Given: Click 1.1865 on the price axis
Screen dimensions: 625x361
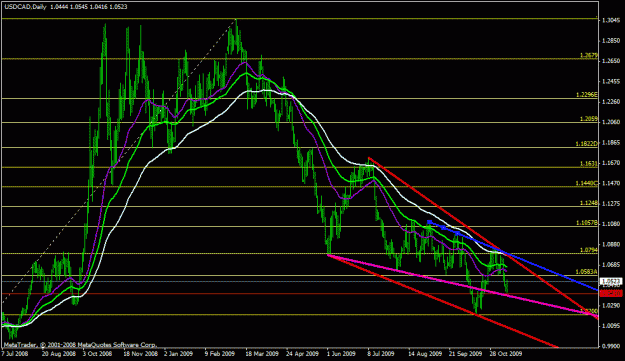Looking at the screenshot, I should (x=611, y=142).
